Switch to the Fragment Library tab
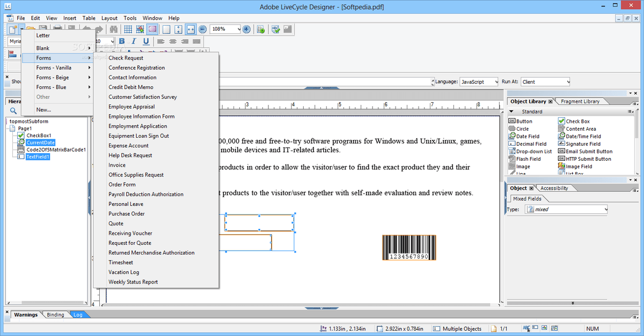 pos(580,101)
